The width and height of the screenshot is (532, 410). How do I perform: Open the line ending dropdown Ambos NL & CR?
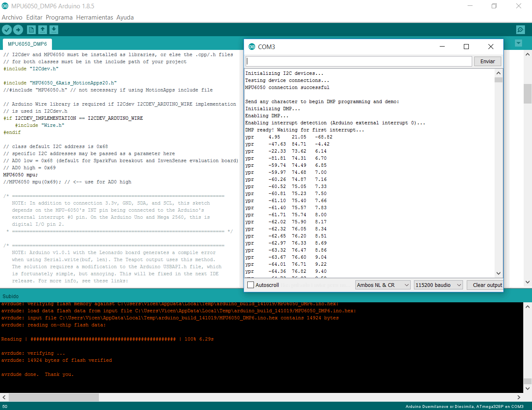click(383, 285)
